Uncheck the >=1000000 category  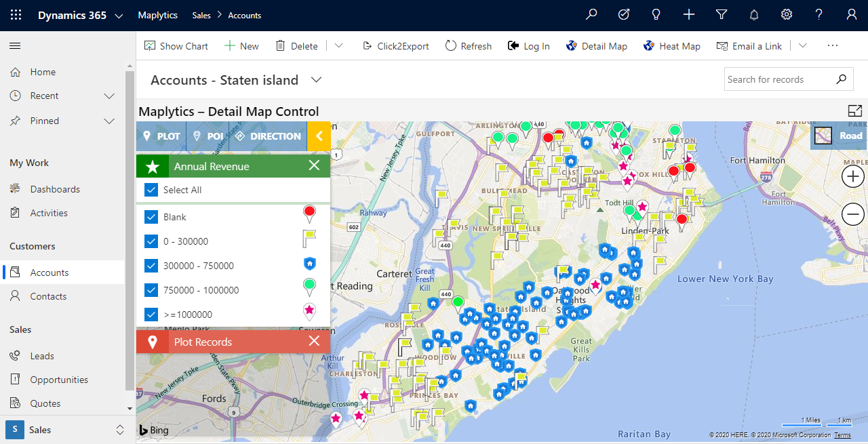pos(151,315)
